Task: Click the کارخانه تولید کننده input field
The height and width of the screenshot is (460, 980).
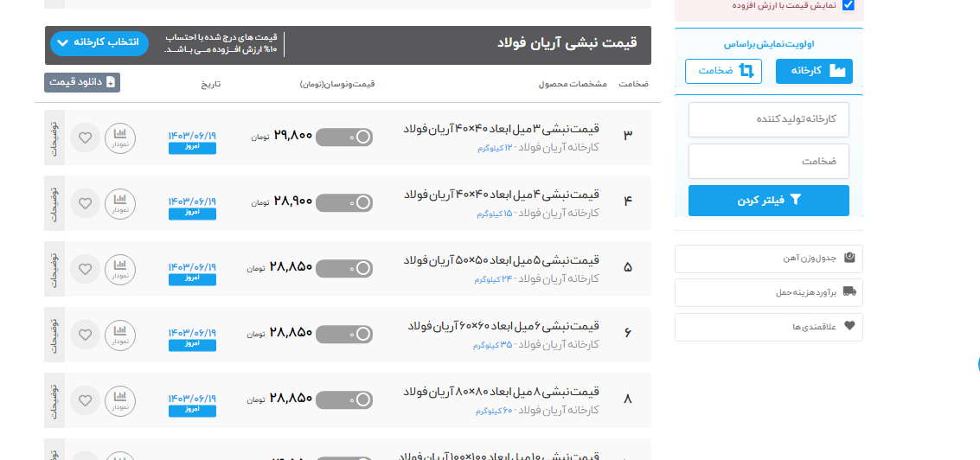Action: tap(768, 119)
